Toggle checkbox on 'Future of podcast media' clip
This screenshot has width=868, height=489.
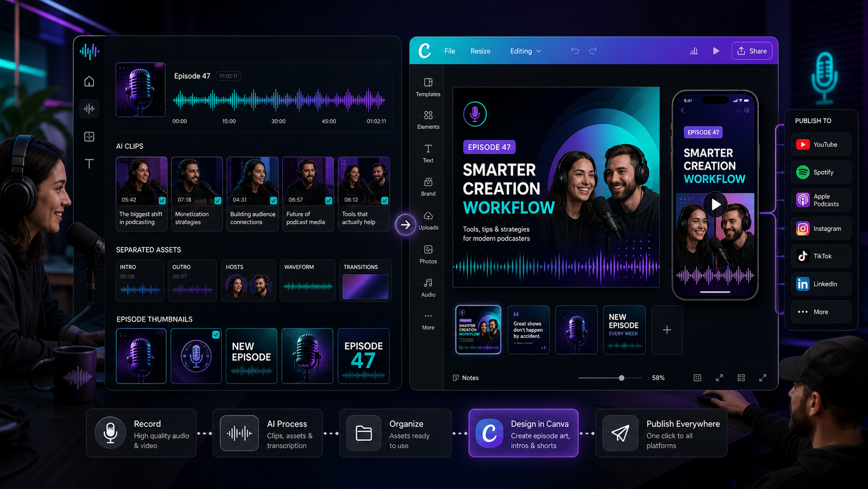329,201
